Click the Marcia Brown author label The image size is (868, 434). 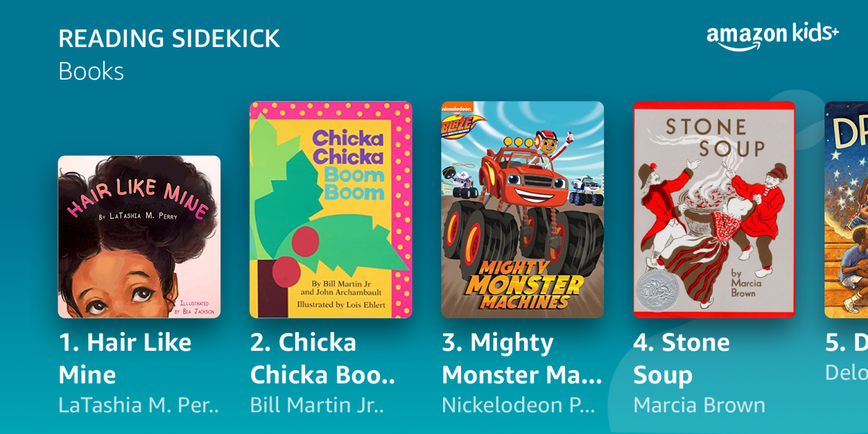click(x=699, y=405)
